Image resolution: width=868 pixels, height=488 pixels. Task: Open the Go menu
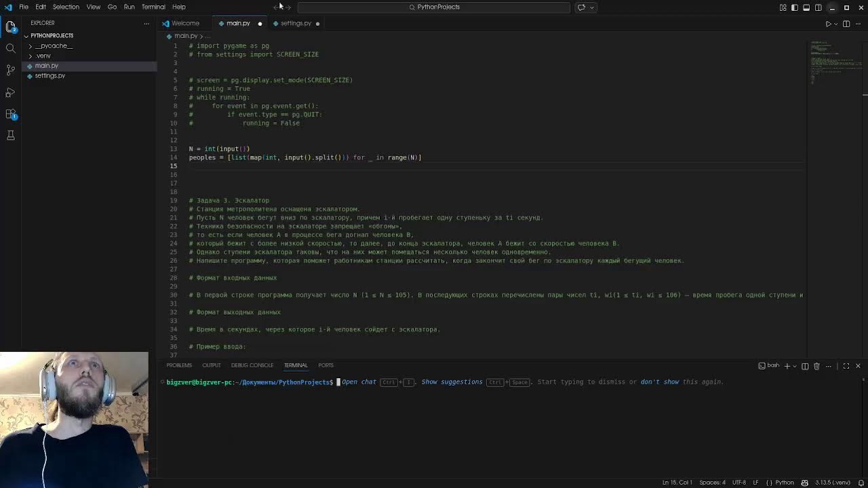[112, 7]
